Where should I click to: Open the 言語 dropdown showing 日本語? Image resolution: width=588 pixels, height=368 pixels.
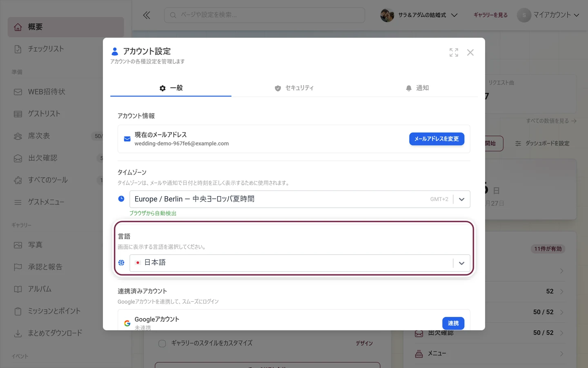pyautogui.click(x=300, y=263)
